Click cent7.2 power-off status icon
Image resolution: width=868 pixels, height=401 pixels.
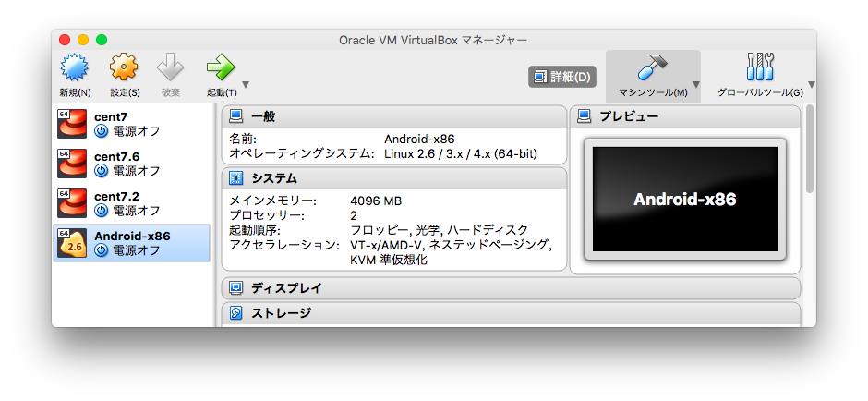coord(101,211)
